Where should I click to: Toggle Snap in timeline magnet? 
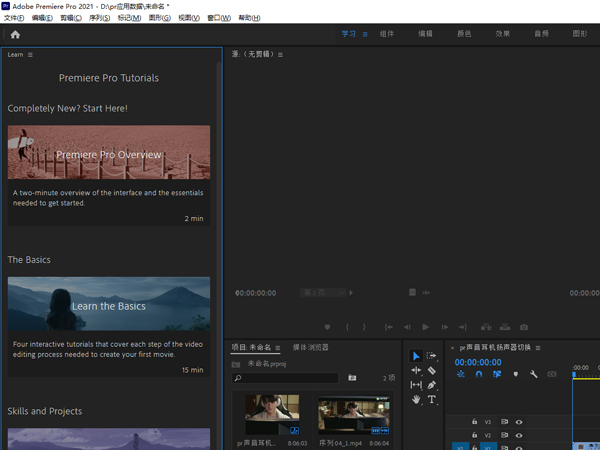tap(479, 374)
